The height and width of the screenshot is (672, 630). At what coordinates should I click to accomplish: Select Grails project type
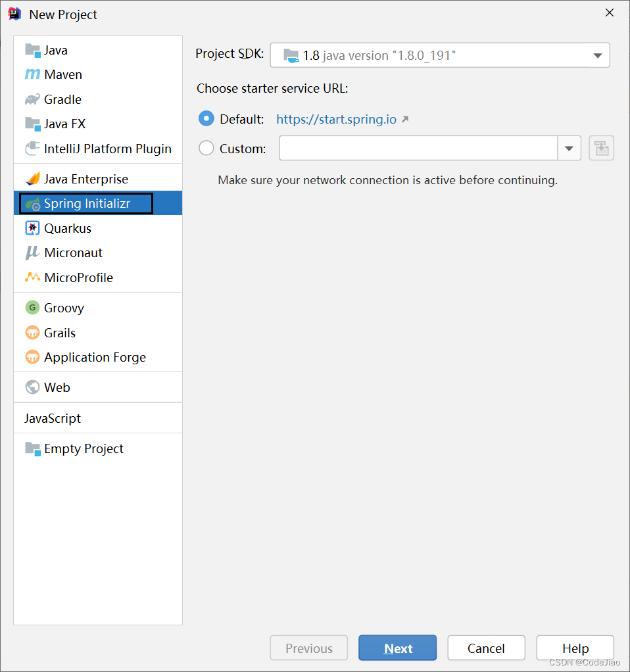pos(98,333)
